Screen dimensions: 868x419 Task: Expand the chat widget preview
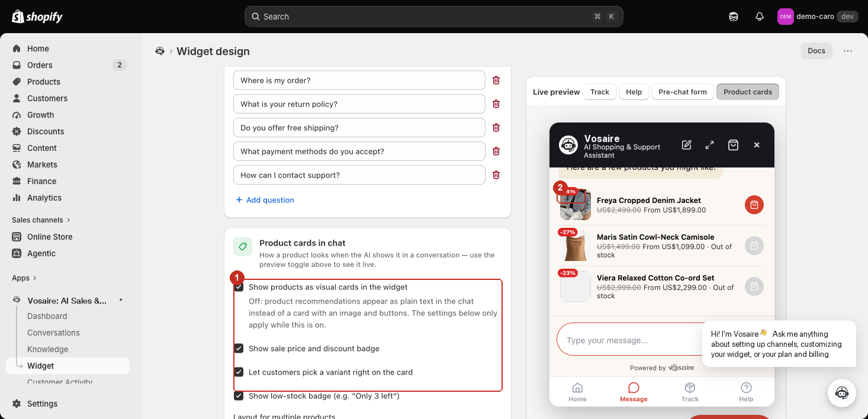tap(710, 145)
